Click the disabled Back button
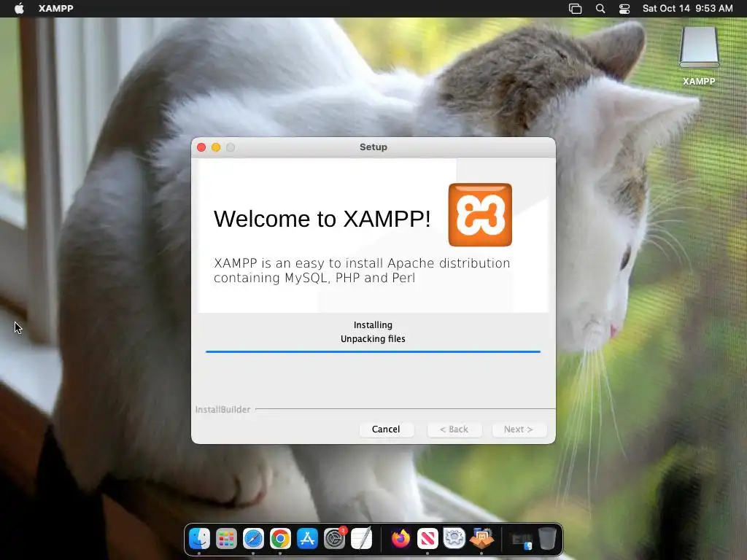747x560 pixels. (x=454, y=429)
